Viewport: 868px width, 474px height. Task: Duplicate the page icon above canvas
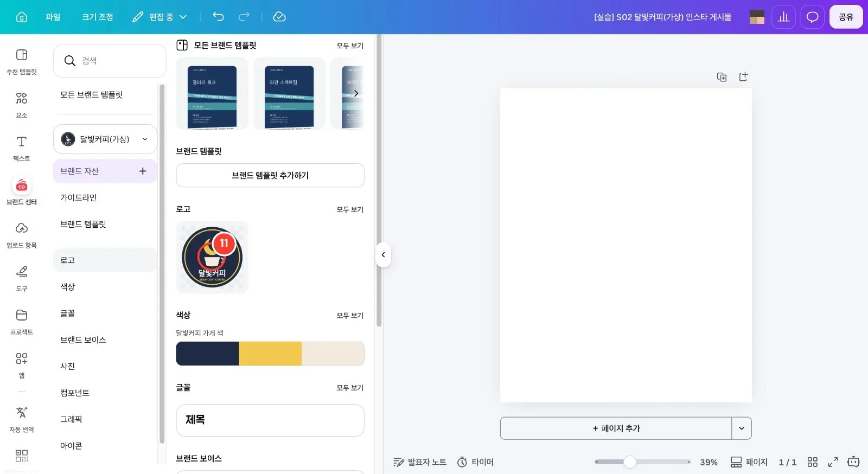coord(722,77)
